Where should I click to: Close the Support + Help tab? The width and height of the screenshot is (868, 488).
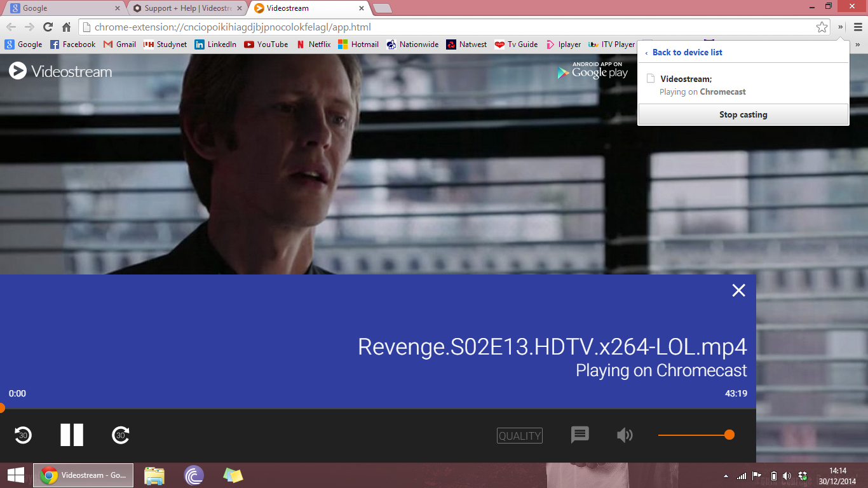tap(240, 8)
